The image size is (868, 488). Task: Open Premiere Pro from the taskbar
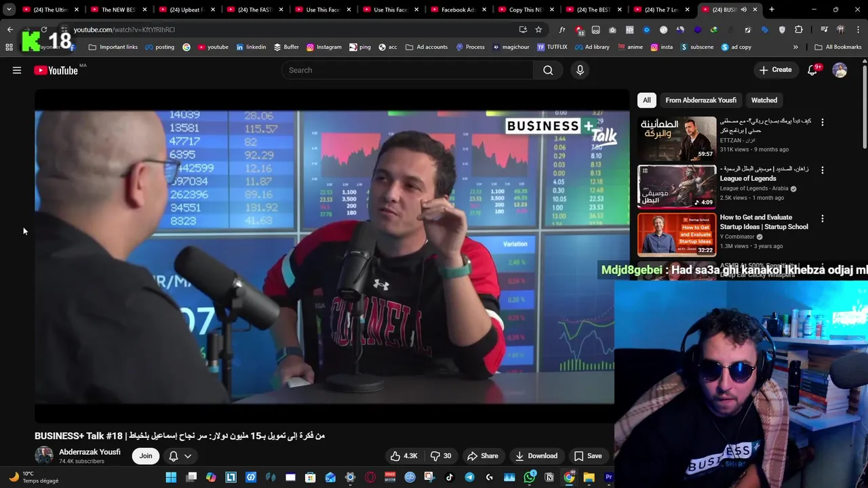(x=608, y=477)
